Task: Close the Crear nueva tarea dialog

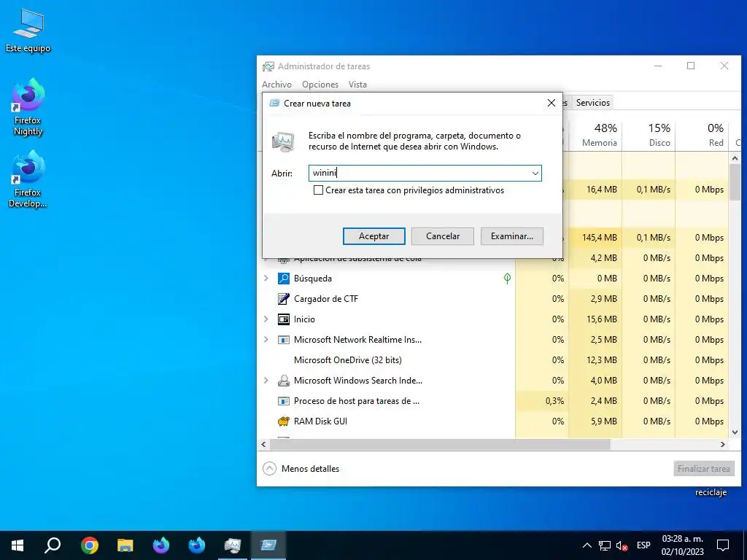Action: click(x=551, y=103)
